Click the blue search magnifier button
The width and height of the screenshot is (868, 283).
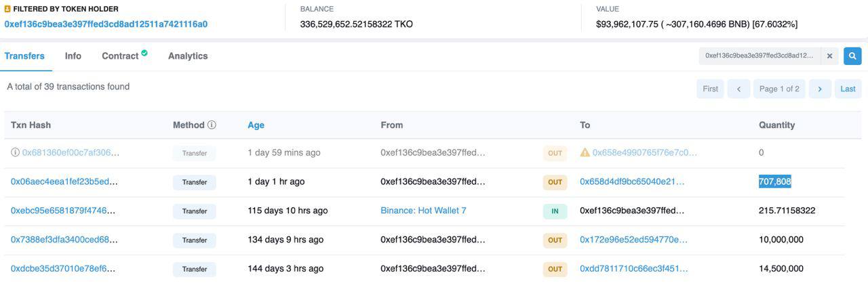click(x=852, y=56)
